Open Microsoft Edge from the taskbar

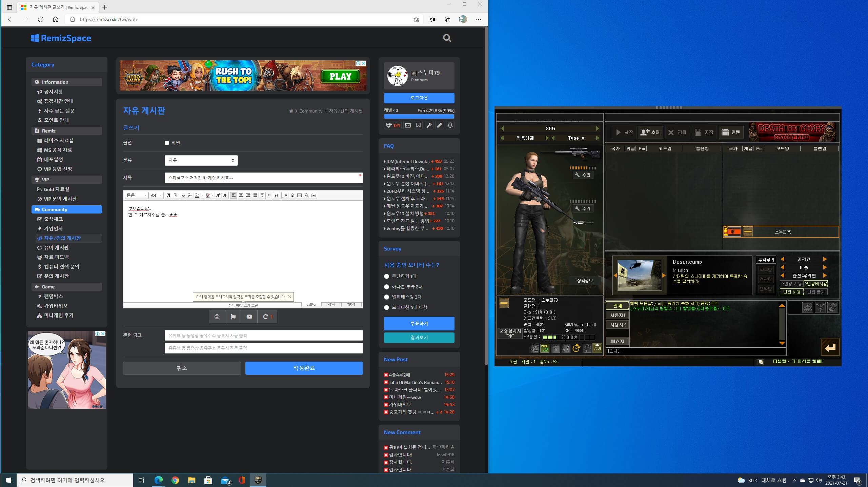(x=158, y=480)
